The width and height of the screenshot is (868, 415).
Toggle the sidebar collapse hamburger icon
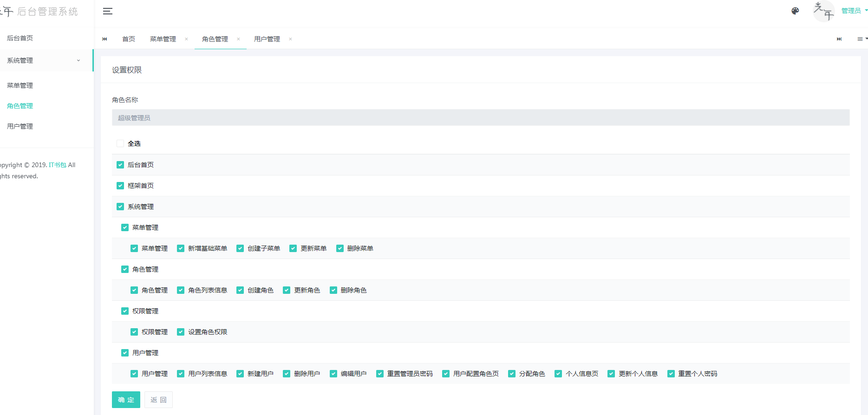tap(108, 11)
